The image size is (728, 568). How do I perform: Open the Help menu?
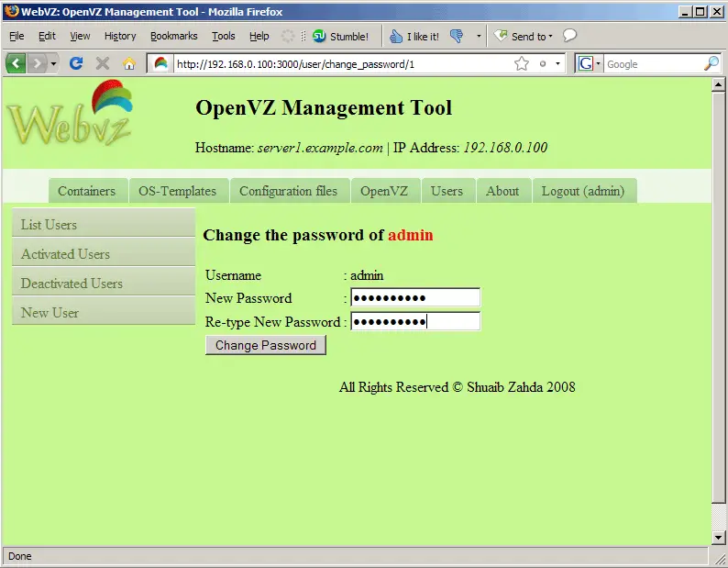click(x=259, y=36)
